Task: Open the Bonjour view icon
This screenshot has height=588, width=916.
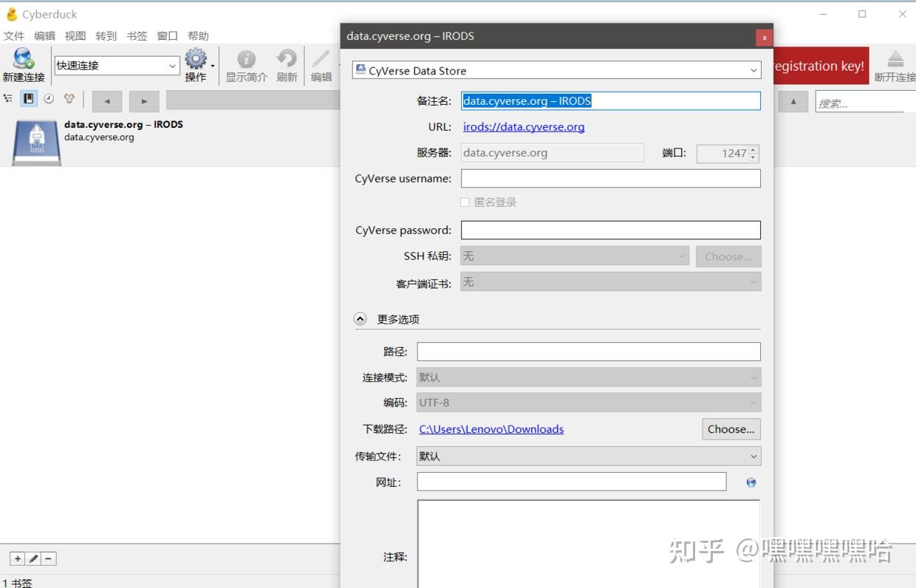Action: click(x=69, y=98)
